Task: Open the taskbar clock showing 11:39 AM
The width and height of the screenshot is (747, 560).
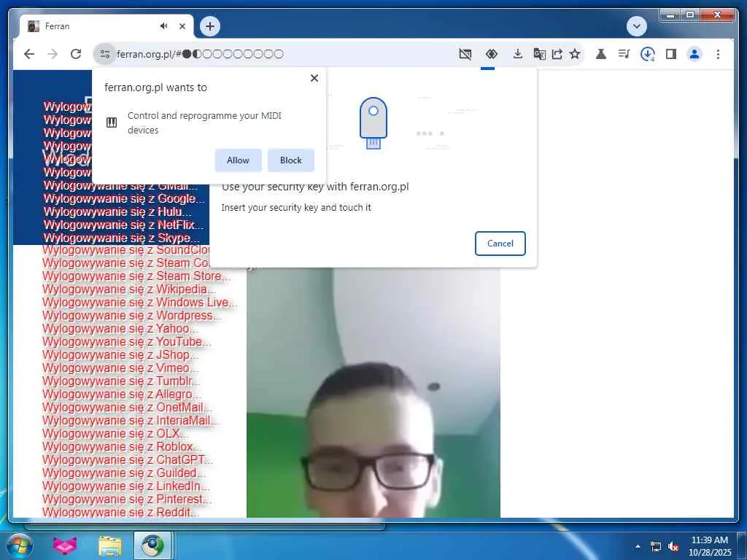Action: pos(710,546)
